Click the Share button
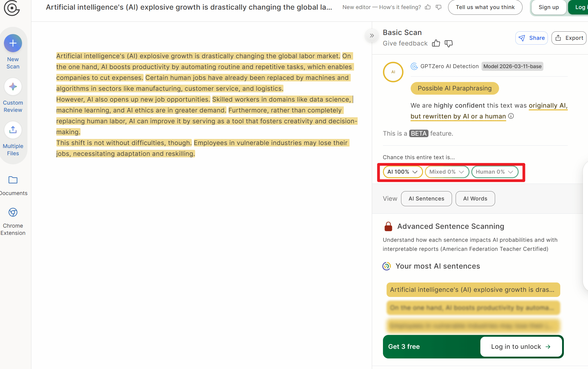 (532, 38)
